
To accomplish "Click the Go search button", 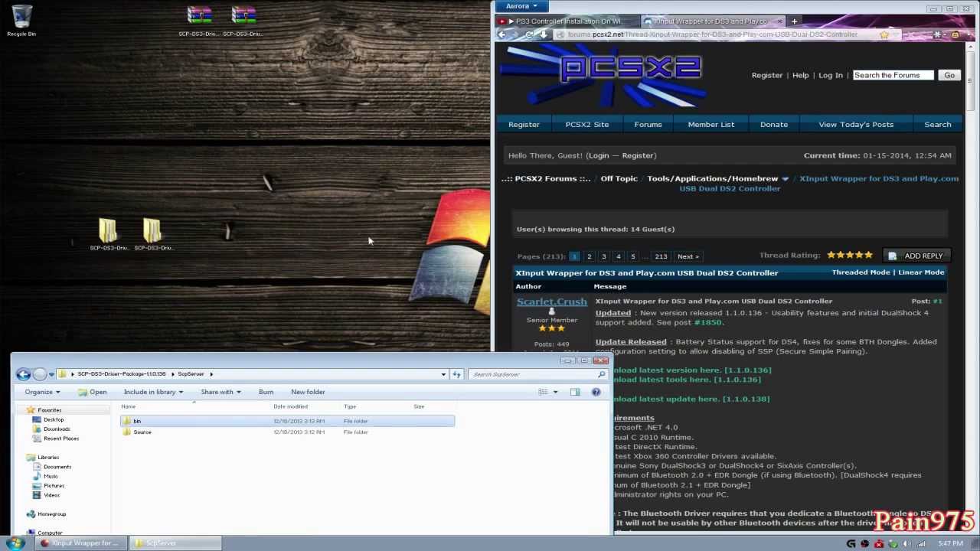I will pos(949,75).
